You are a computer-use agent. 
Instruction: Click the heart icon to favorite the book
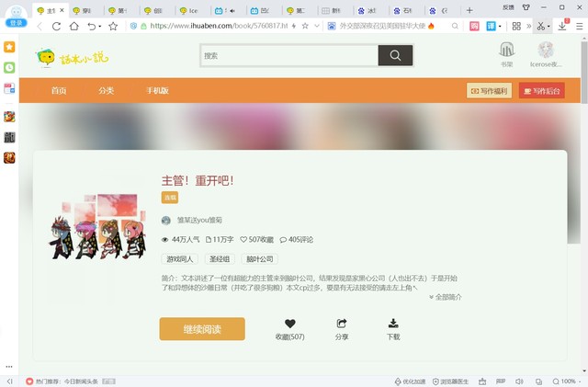coord(290,324)
